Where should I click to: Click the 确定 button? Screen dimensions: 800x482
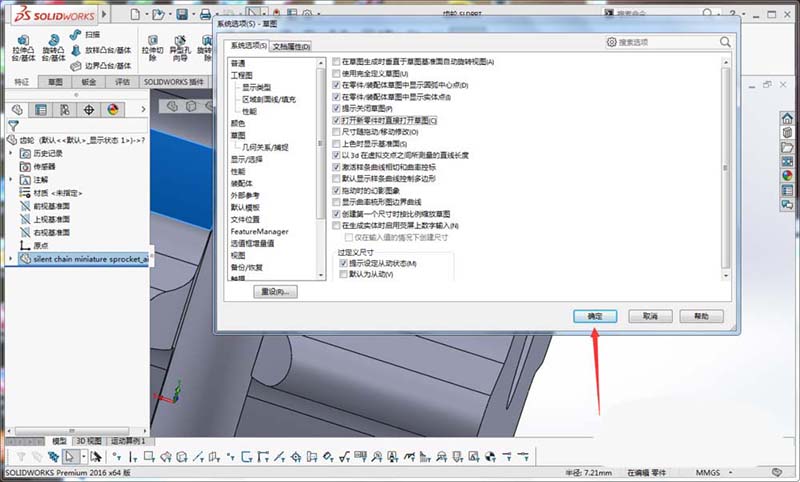click(595, 316)
